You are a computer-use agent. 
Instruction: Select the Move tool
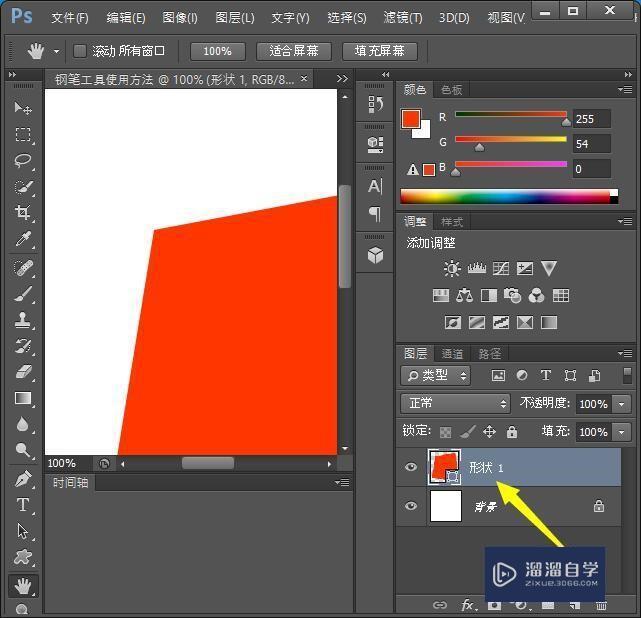23,108
